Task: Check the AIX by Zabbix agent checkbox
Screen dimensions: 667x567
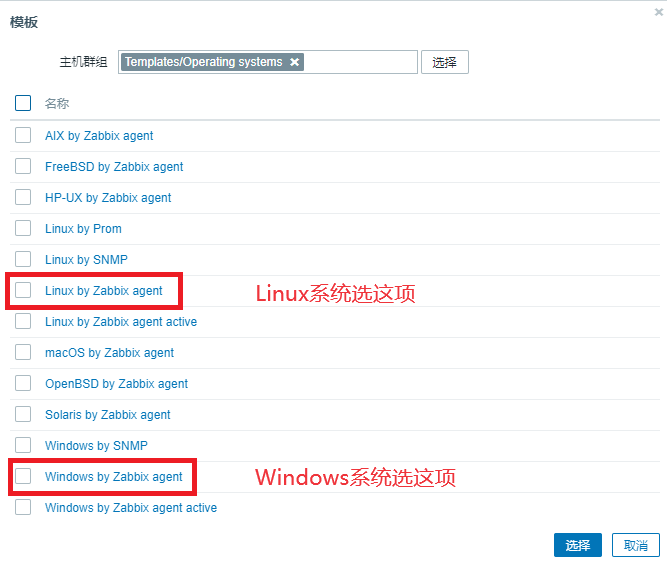Action: 23,135
